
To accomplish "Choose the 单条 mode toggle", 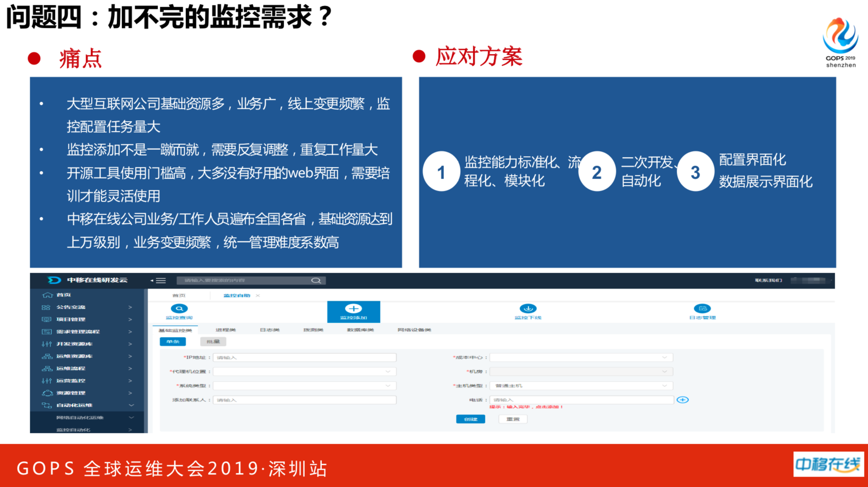I will click(173, 342).
